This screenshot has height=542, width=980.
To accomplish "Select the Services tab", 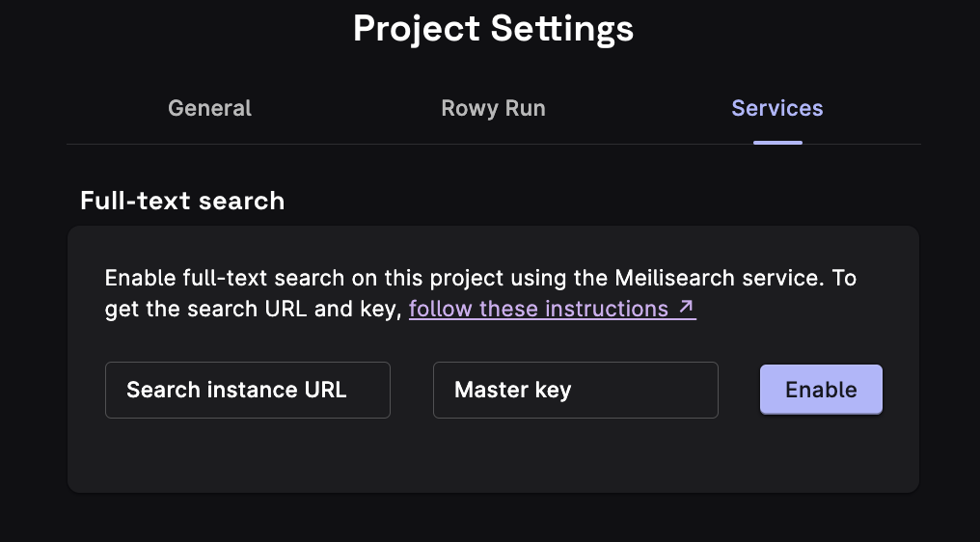I will pyautogui.click(x=776, y=108).
